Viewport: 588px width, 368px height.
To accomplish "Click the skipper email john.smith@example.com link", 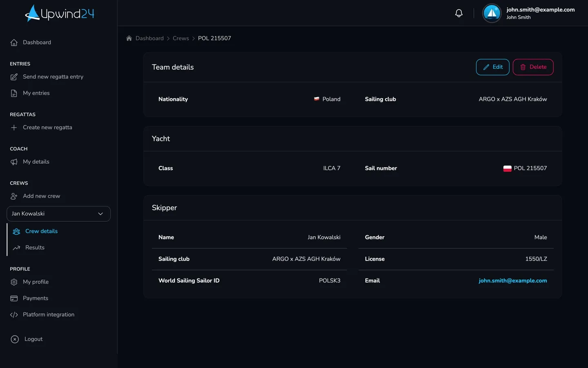I will tap(513, 280).
